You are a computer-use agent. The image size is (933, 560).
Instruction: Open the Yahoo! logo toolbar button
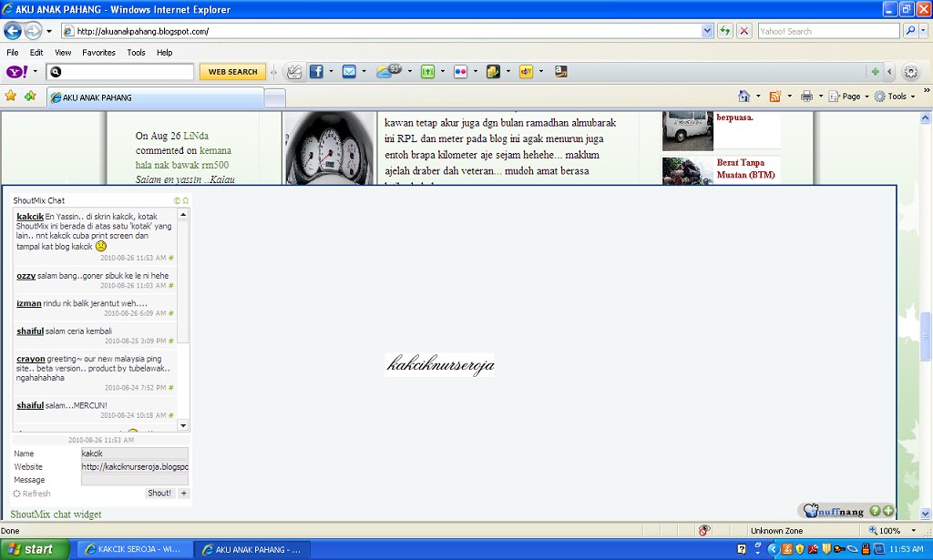click(16, 72)
